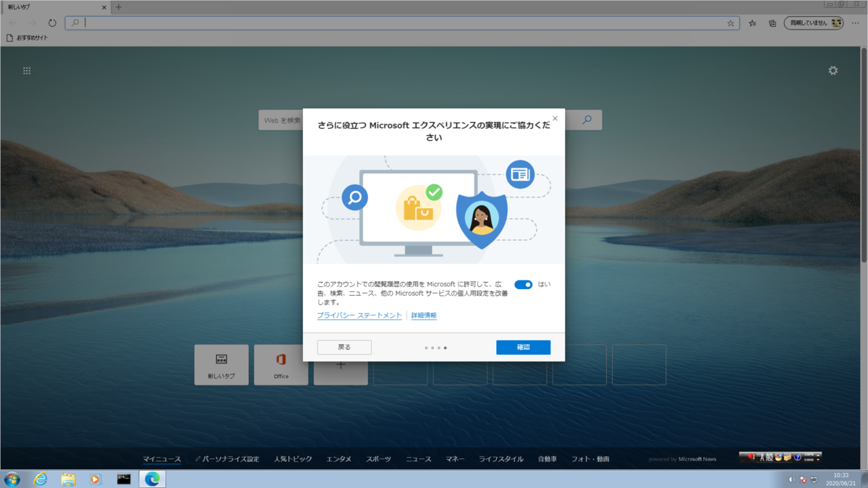Click the search magnifier button
This screenshot has height=488, width=868.
[587, 120]
